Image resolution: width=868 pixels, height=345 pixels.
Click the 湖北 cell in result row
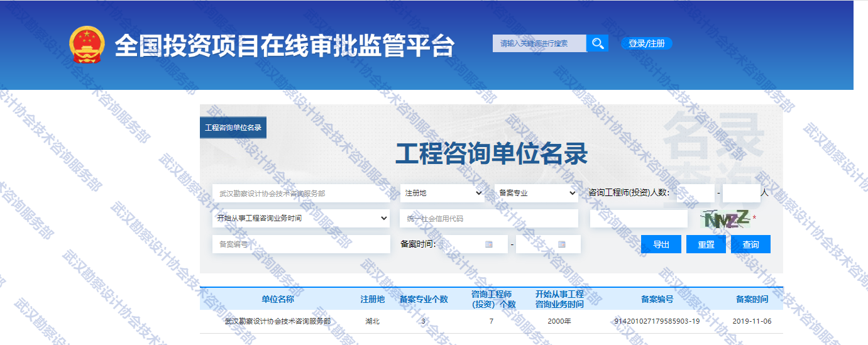pyautogui.click(x=372, y=321)
